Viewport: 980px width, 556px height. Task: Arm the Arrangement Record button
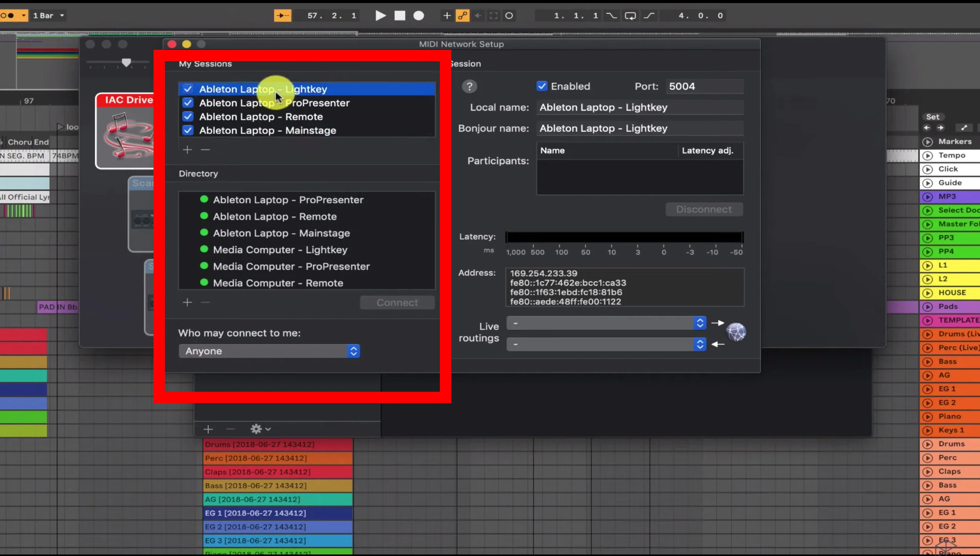click(419, 16)
